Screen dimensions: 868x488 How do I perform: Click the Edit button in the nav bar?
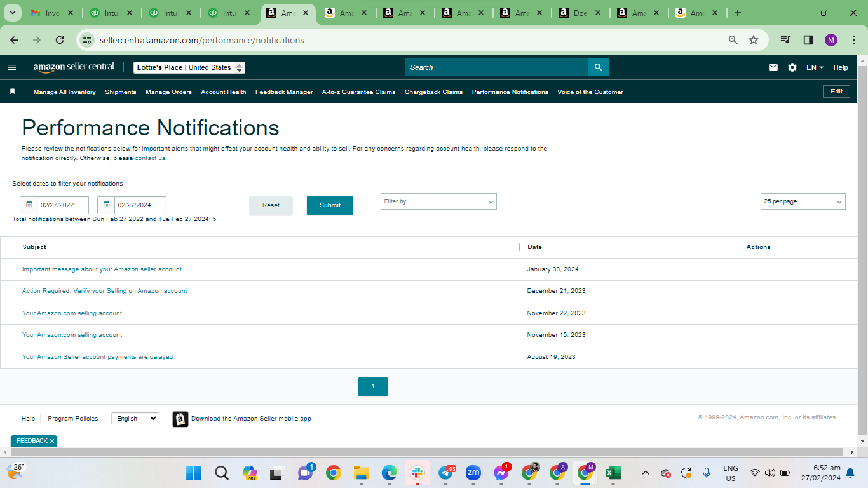pyautogui.click(x=836, y=91)
